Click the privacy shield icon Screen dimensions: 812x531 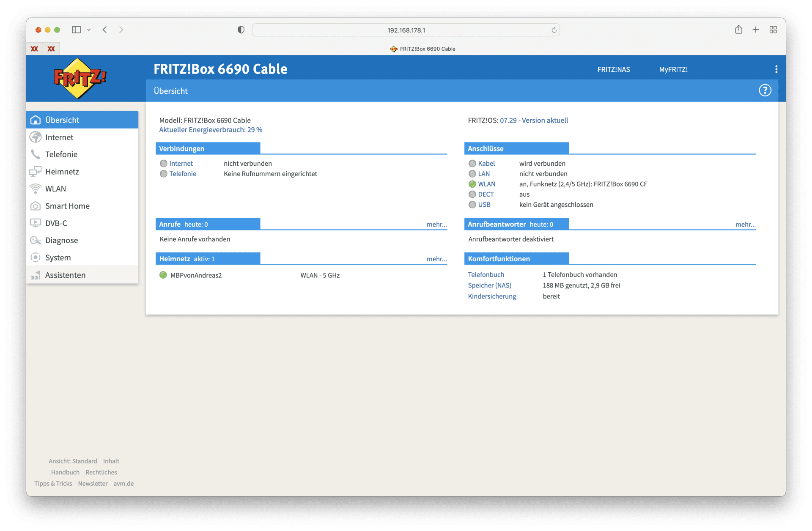[241, 30]
